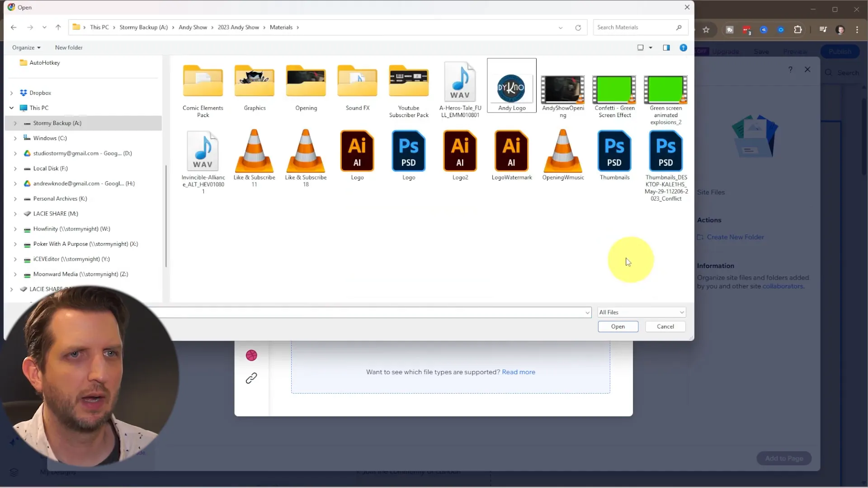Click the back navigation arrow

[x=14, y=27]
